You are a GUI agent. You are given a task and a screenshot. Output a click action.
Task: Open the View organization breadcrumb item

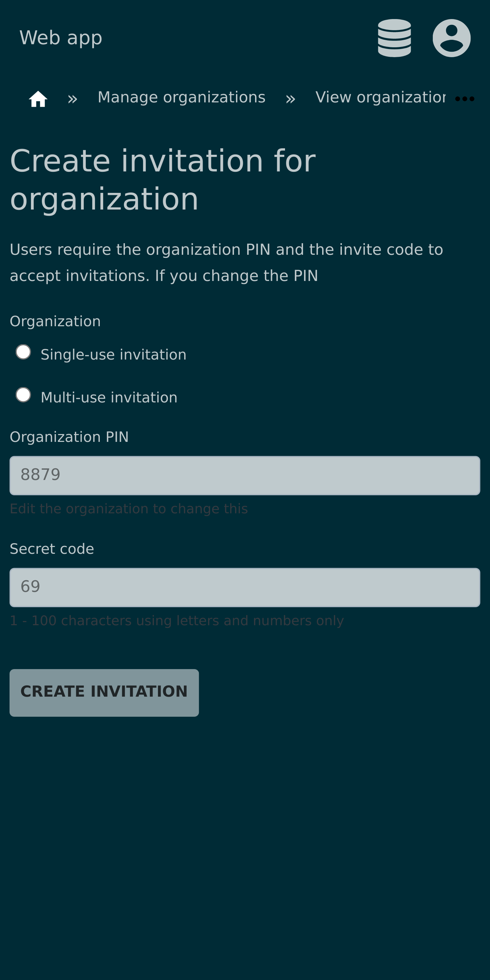click(380, 97)
